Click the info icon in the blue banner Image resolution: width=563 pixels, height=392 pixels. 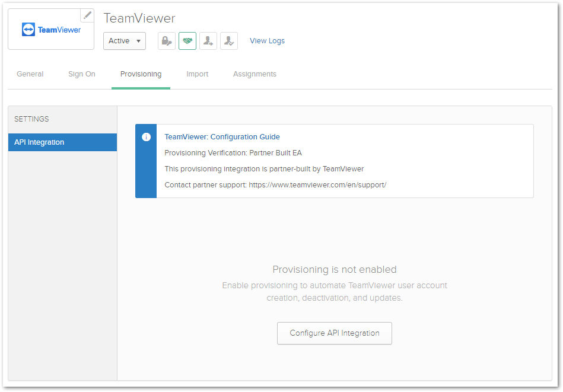pos(146,137)
